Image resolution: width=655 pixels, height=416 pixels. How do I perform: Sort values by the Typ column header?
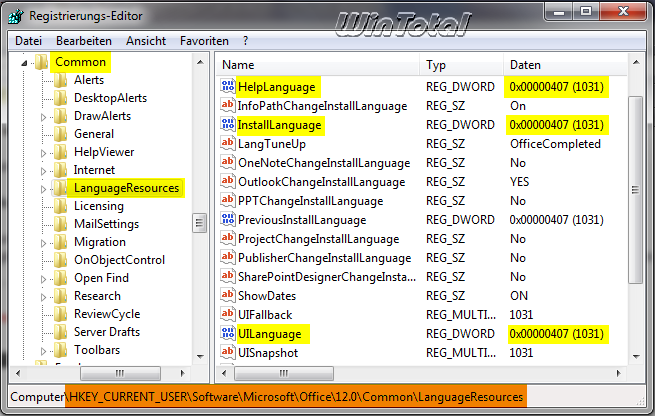pos(462,65)
